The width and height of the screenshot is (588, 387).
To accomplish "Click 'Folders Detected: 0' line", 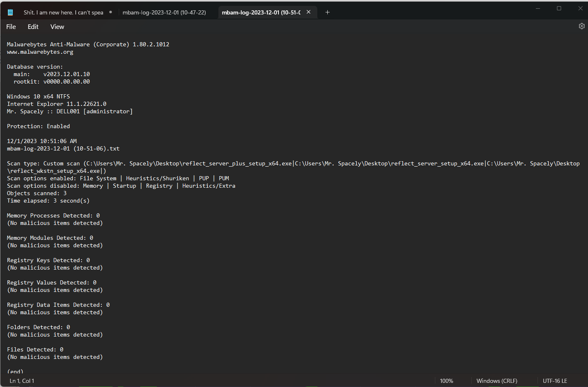I will coord(38,327).
